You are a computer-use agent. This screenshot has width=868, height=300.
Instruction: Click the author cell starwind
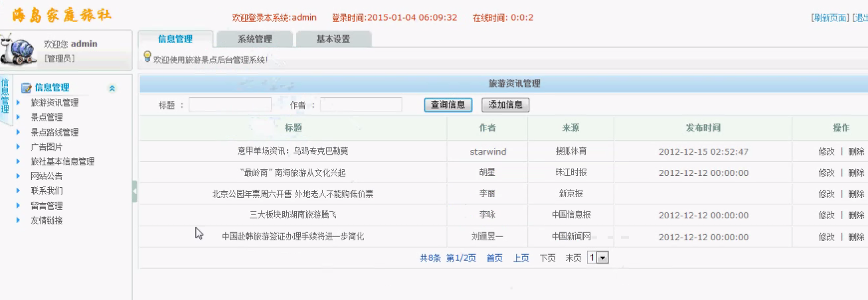487,151
